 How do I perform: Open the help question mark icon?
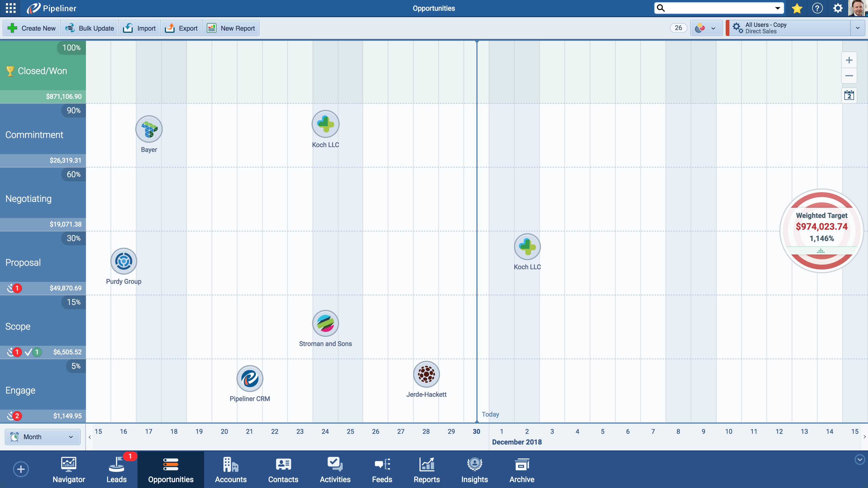click(817, 8)
